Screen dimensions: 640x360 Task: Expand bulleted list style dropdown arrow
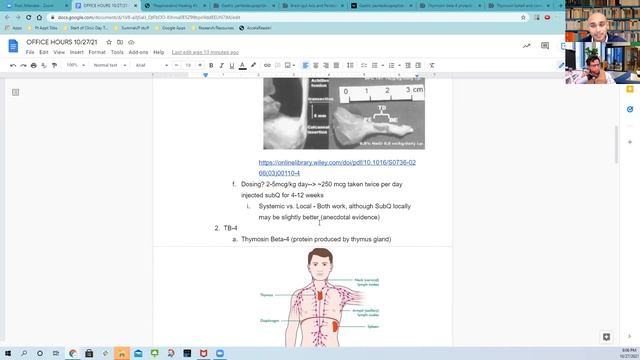point(382,65)
